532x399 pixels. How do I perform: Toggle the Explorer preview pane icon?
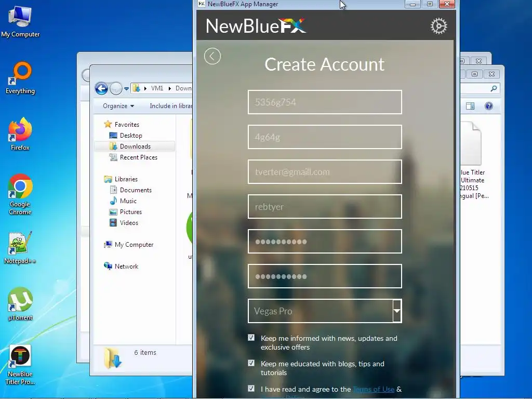click(x=470, y=106)
